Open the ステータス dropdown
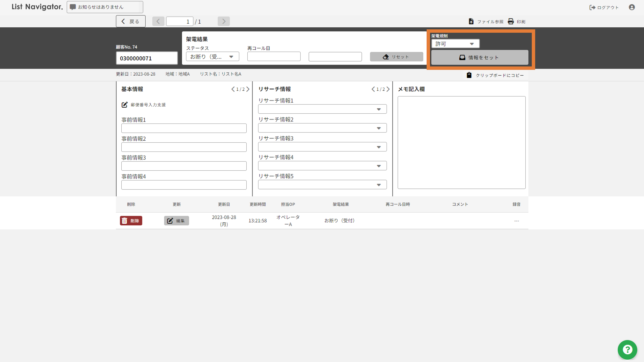 (212, 57)
